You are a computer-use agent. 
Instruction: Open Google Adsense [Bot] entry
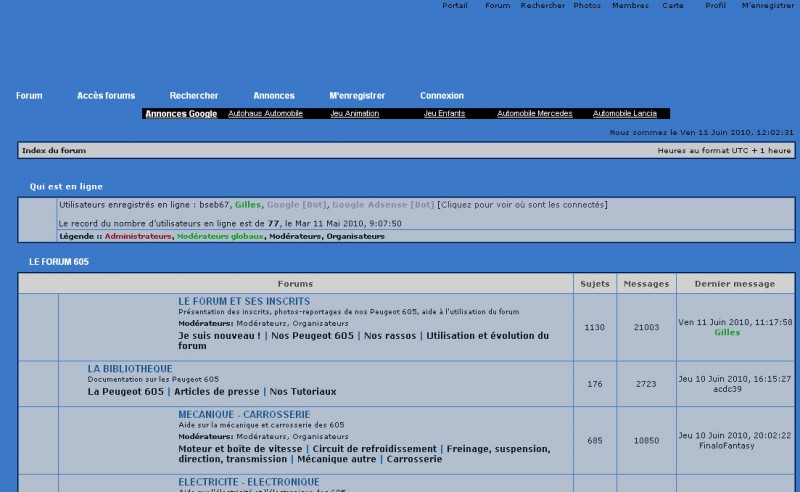click(383, 205)
